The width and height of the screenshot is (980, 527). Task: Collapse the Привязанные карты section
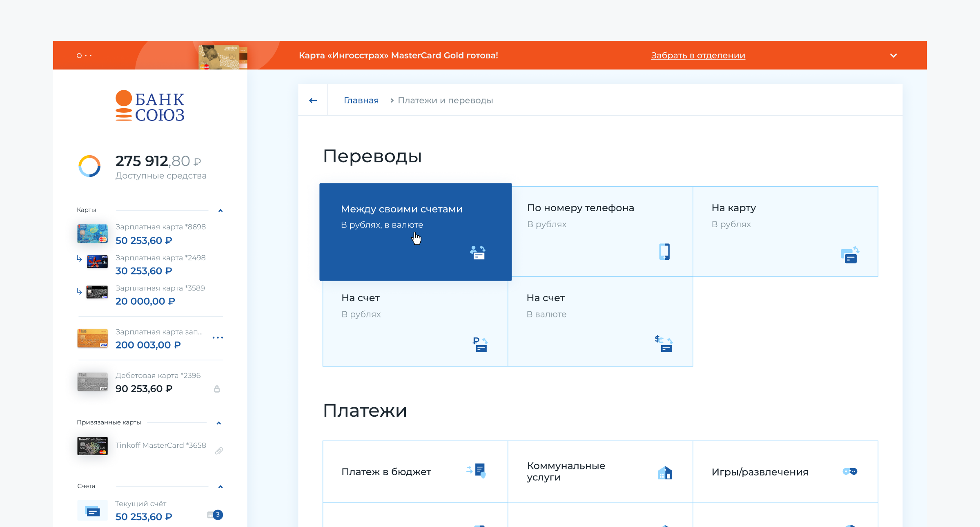(x=219, y=423)
